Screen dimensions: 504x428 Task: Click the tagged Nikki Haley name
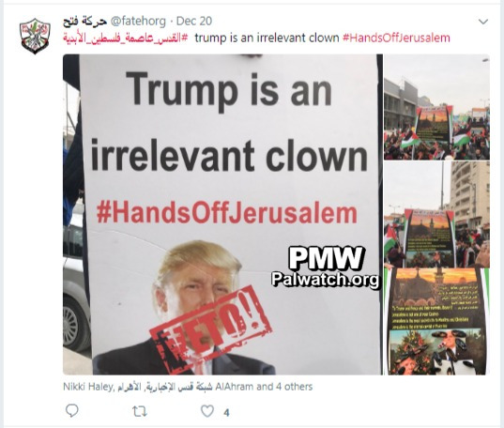(x=87, y=387)
